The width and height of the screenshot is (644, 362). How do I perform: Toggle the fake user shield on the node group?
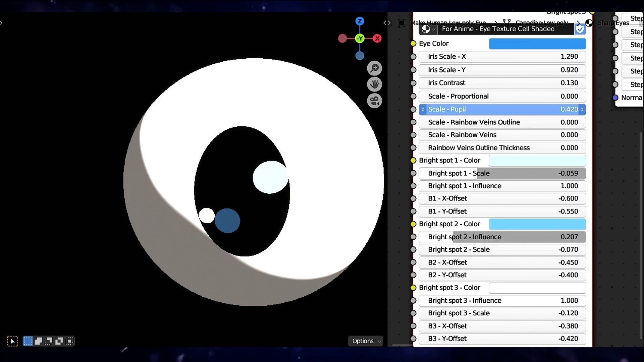(580, 29)
